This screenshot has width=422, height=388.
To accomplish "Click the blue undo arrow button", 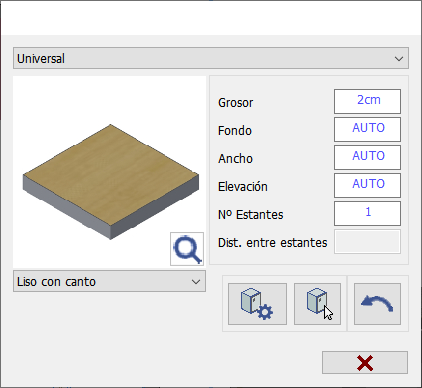I will coord(377,304).
